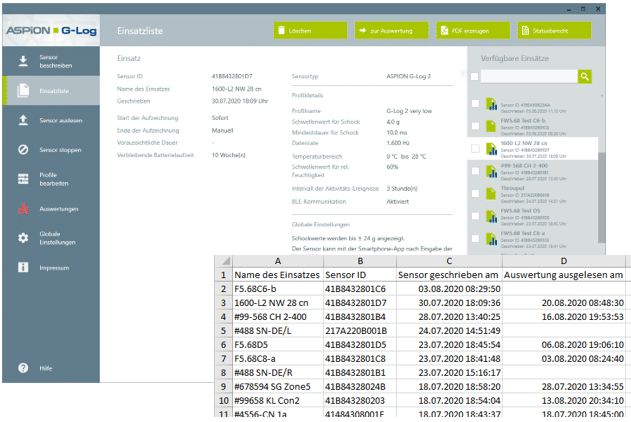
Task: Click spreadsheet cell 'F5.68C6-b'
Action: click(x=278, y=289)
